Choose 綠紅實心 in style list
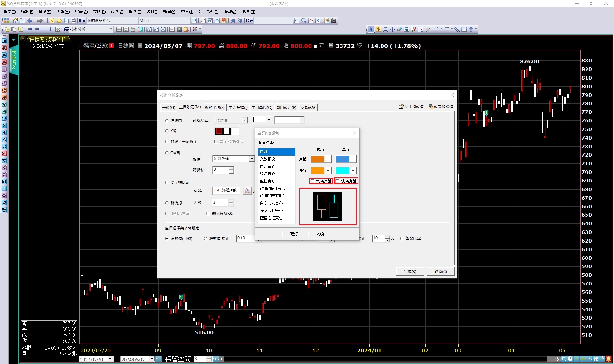 point(267,174)
